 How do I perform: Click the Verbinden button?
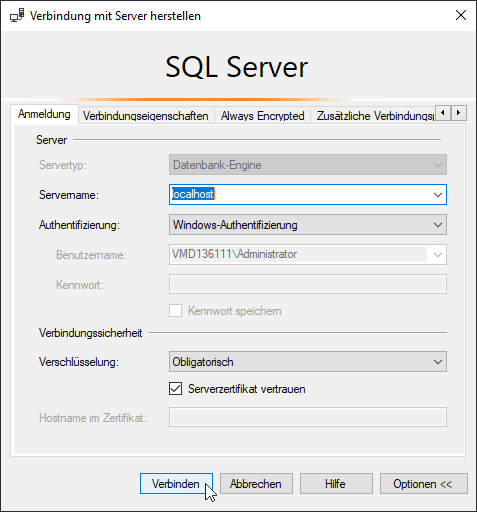tap(176, 483)
